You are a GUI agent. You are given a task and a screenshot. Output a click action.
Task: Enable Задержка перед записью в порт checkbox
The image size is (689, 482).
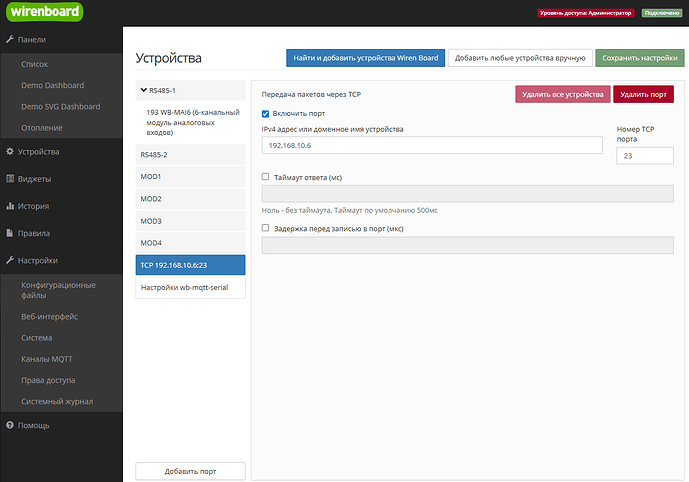point(265,228)
